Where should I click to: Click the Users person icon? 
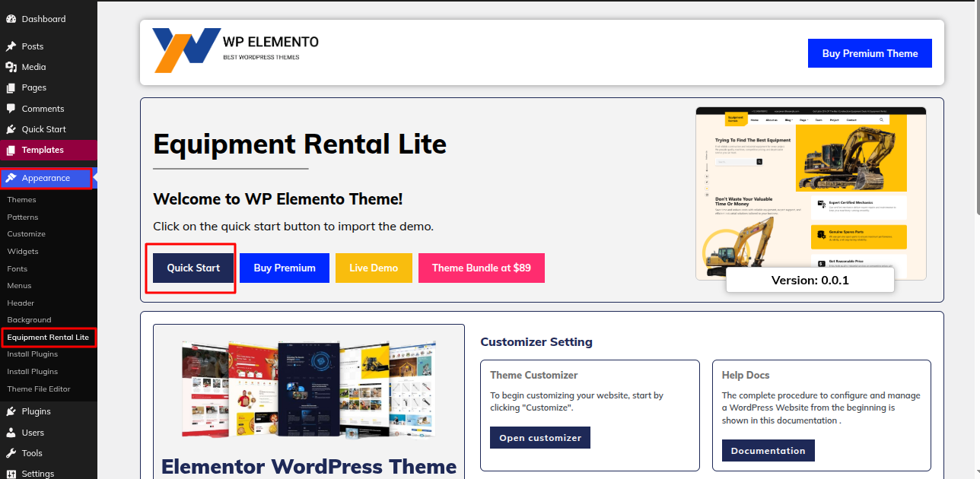[11, 433]
